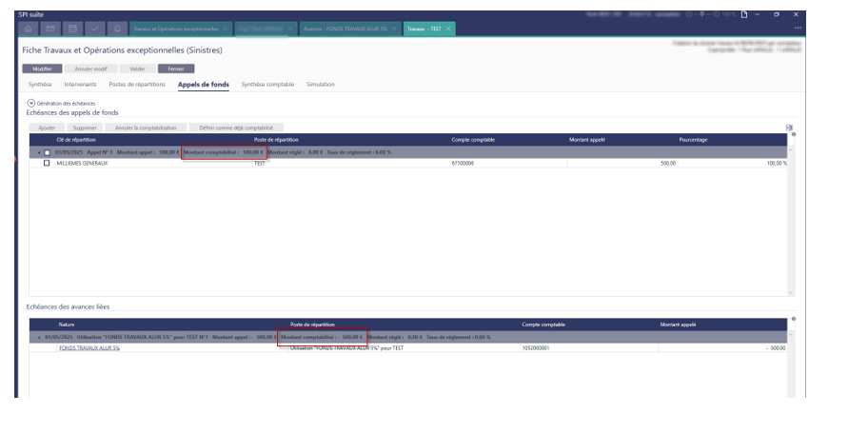Image resolution: width=868 pixels, height=434 pixels.
Task: Close the Travaux - TEST tab
Action: pos(448,29)
